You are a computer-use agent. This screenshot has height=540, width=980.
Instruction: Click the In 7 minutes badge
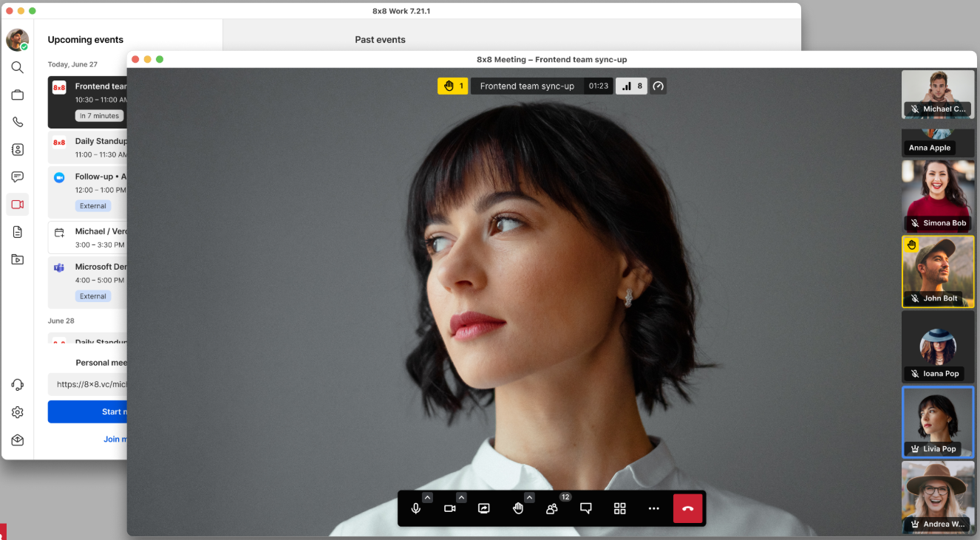pos(100,116)
